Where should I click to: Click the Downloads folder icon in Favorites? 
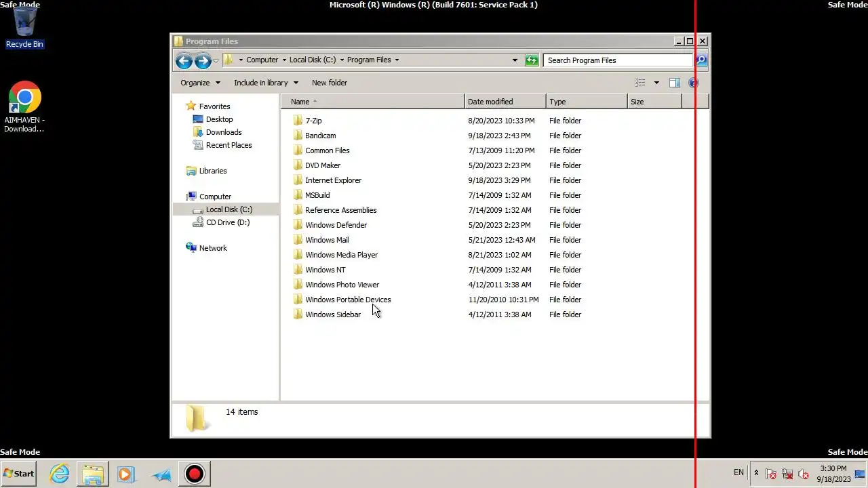198,132
